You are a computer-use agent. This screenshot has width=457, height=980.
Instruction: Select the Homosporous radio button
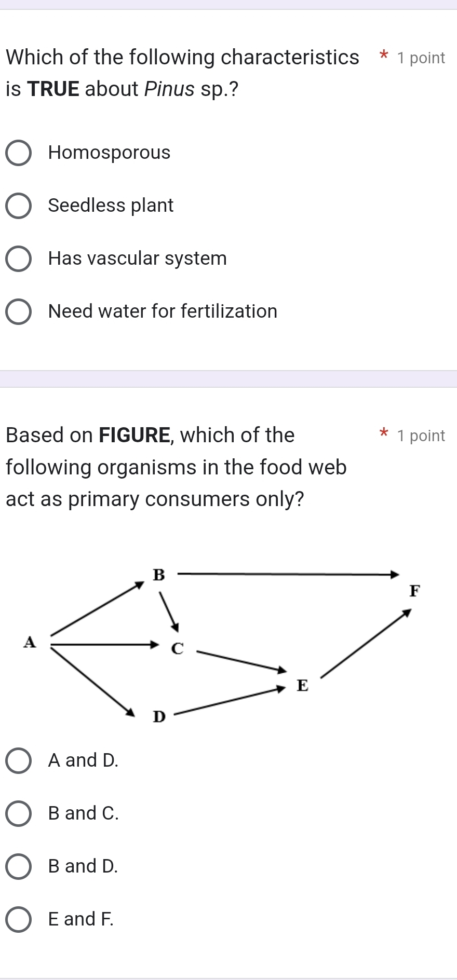[19, 153]
